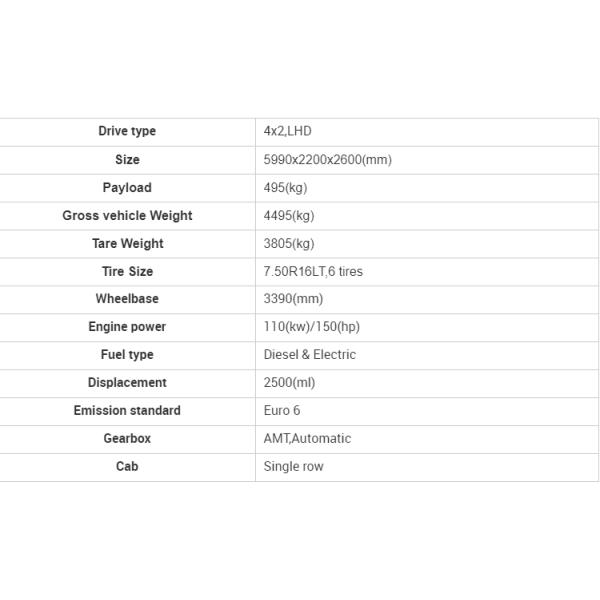Select the Size row label

click(127, 159)
